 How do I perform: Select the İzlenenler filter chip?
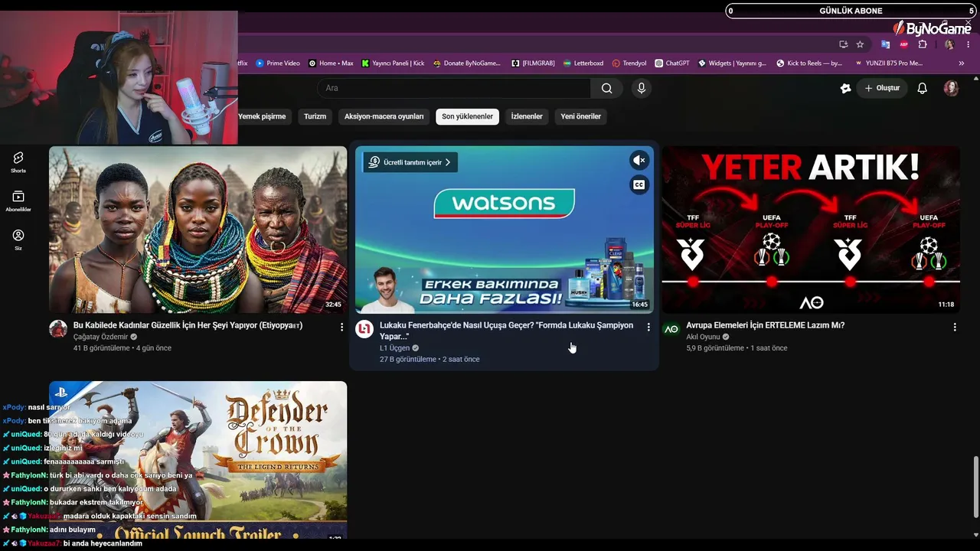pos(527,116)
